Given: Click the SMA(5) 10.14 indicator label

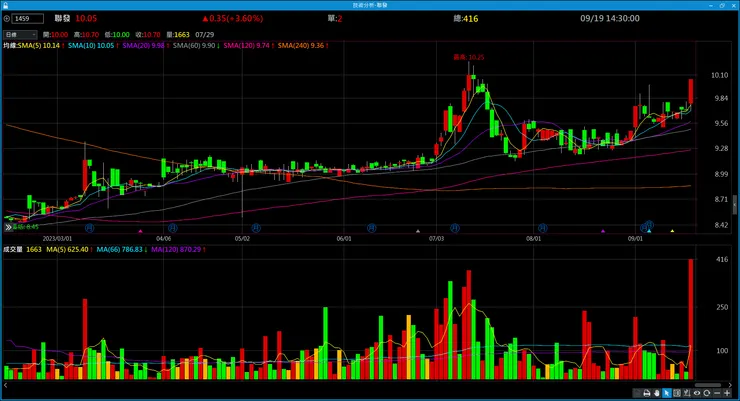Looking at the screenshot, I should [x=41, y=46].
